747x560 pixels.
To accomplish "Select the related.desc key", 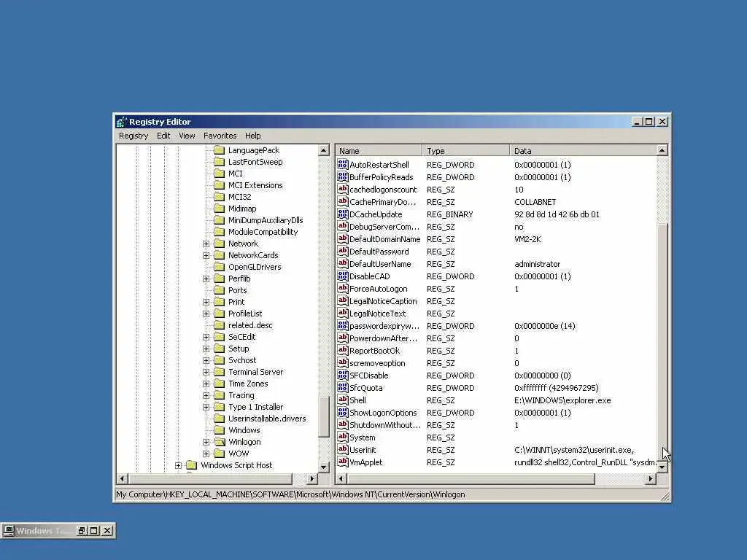I will (250, 325).
